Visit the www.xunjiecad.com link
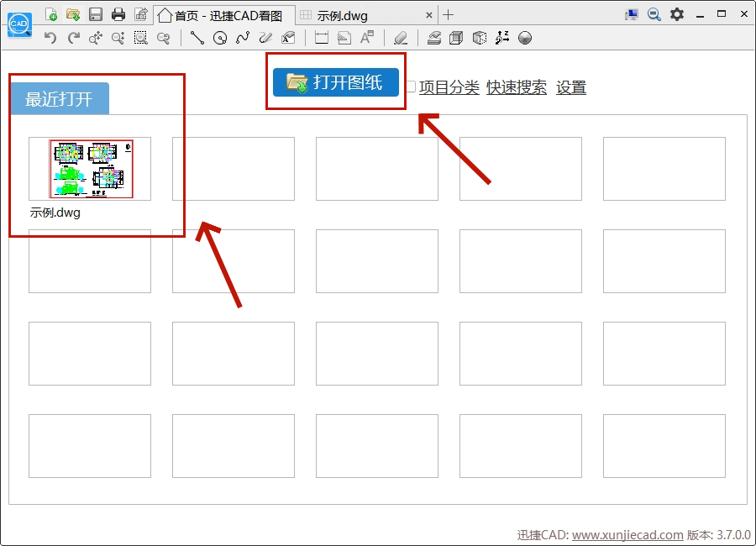756x546 pixels. click(x=627, y=535)
